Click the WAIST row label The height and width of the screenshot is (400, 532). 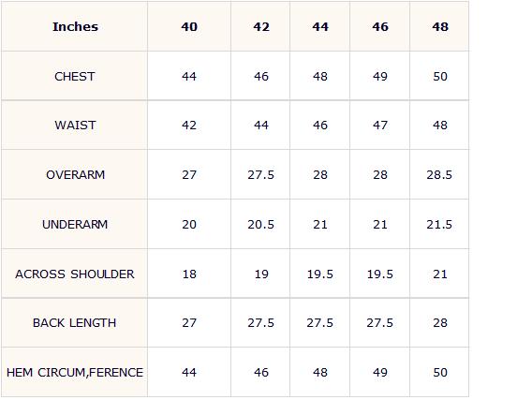click(x=75, y=126)
